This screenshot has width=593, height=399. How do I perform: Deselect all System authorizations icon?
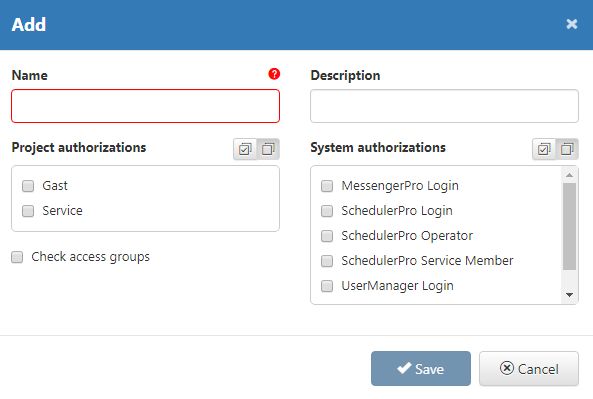tap(567, 149)
